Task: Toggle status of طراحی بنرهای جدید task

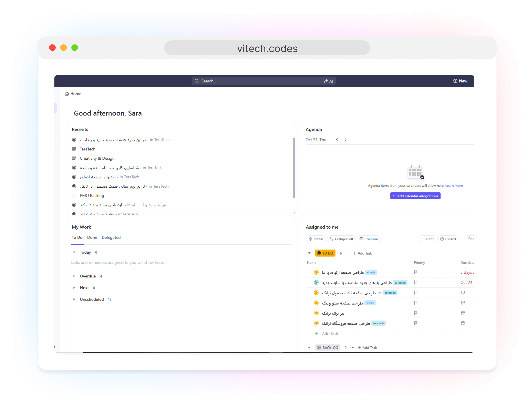Action: tap(316, 283)
